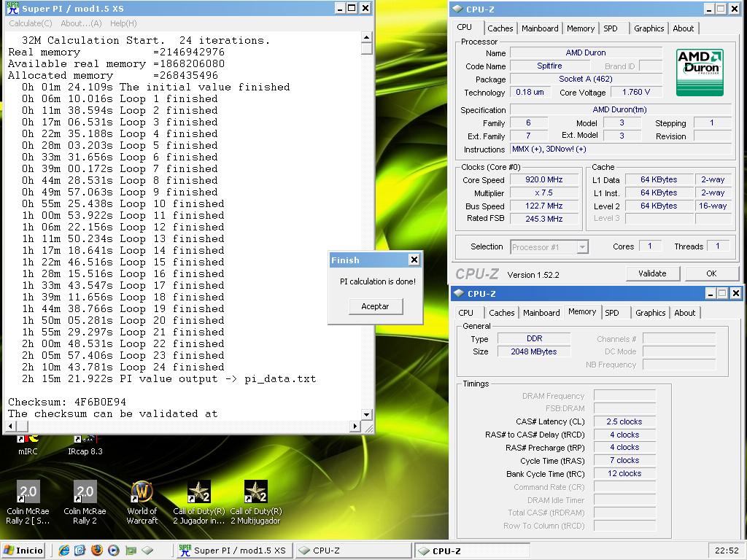
Task: Launch the Colin McRae Rally 2 shortcut
Action: click(85, 502)
